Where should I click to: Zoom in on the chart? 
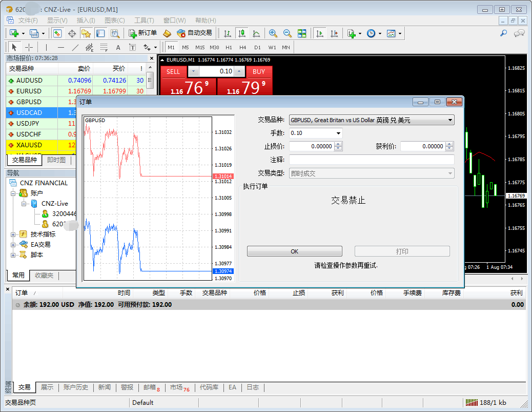(x=273, y=33)
